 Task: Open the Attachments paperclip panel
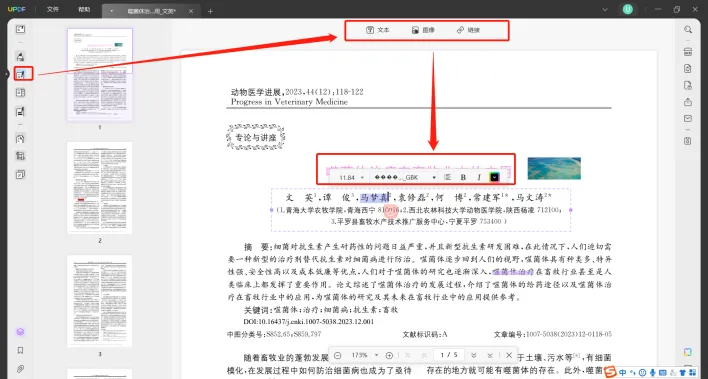coord(20,369)
